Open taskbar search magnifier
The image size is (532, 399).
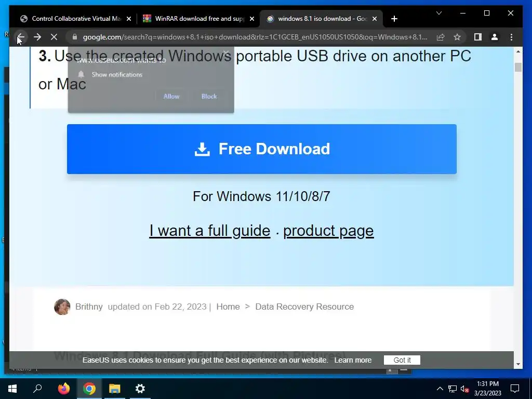[x=37, y=389]
